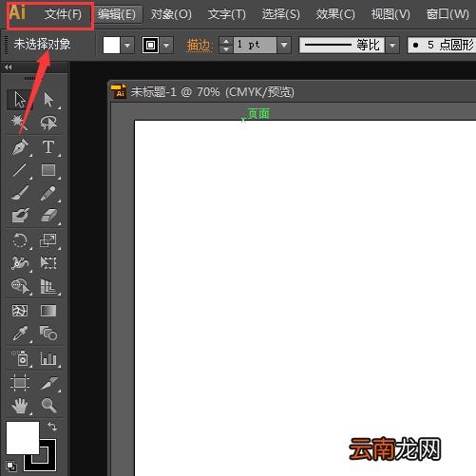Open the 窗口(W) menu
This screenshot has height=476, width=476.
click(447, 14)
